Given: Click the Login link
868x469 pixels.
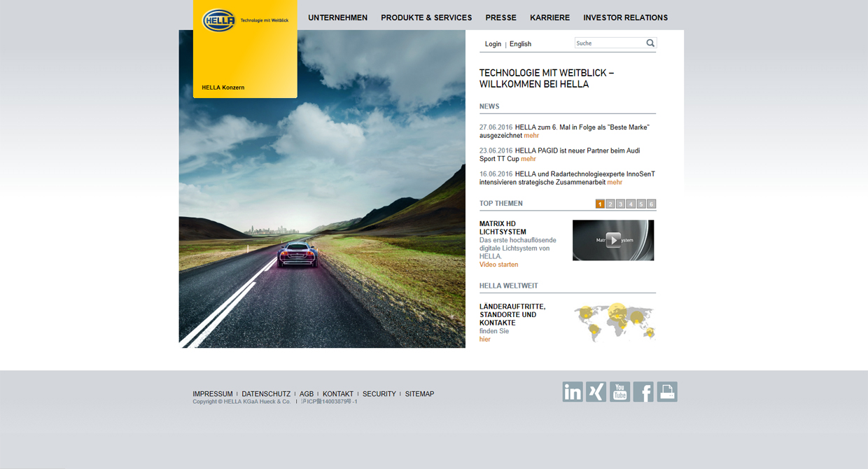Looking at the screenshot, I should point(493,44).
